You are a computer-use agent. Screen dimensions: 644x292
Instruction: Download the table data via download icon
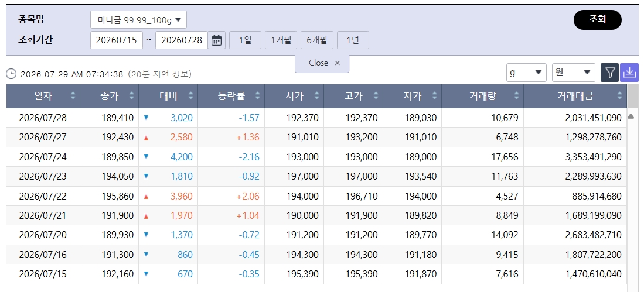[x=629, y=73]
